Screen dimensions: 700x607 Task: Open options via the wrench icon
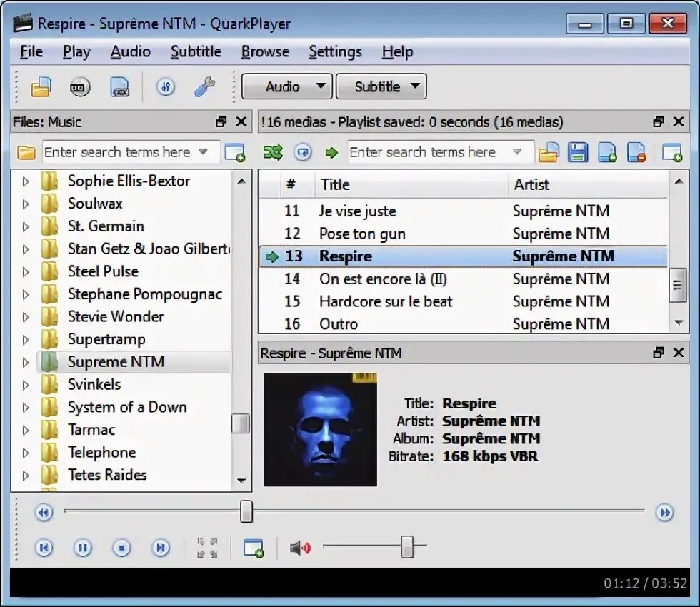click(x=205, y=86)
